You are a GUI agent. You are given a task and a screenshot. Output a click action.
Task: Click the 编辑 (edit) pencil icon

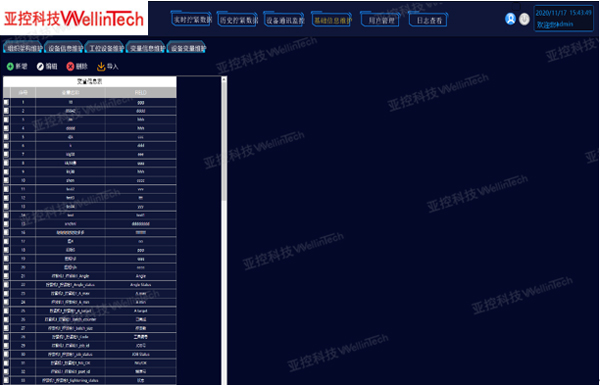tap(40, 67)
